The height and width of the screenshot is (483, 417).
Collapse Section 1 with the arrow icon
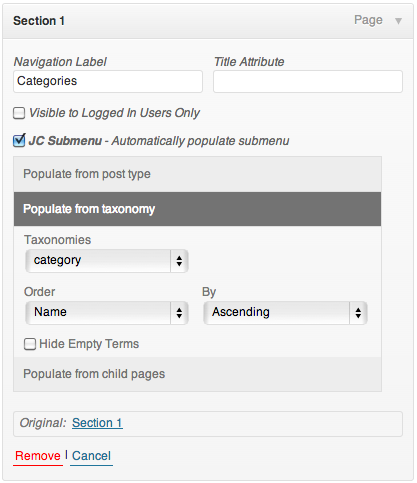398,21
